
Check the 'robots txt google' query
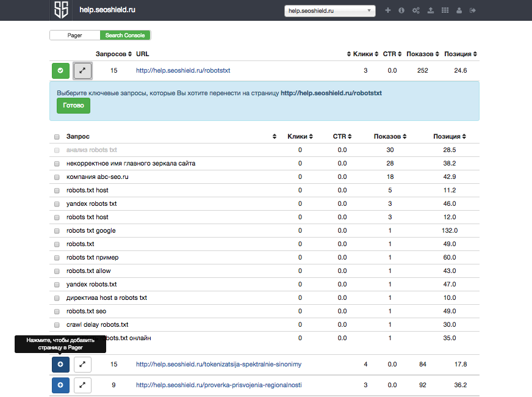coord(57,231)
